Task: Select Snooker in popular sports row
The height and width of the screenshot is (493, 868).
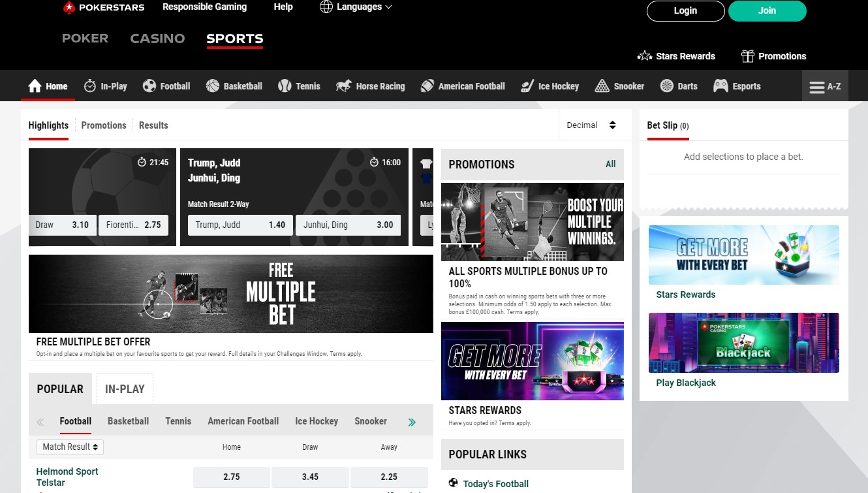Action: tap(371, 421)
